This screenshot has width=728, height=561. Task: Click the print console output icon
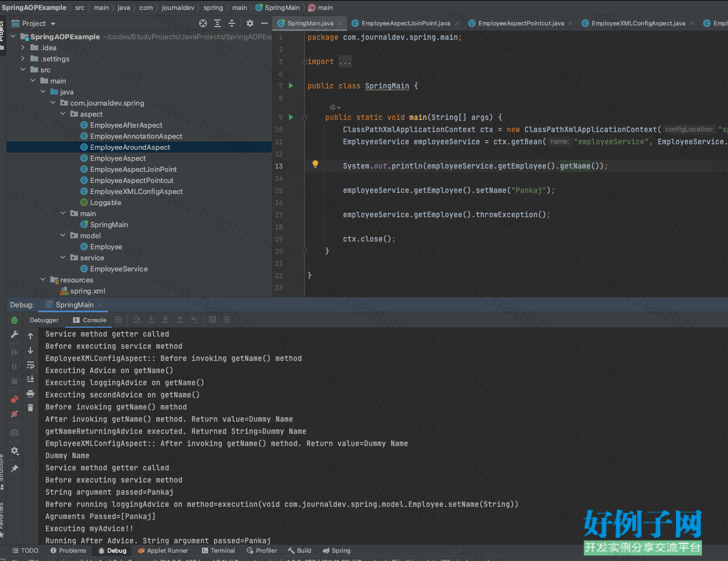click(30, 394)
